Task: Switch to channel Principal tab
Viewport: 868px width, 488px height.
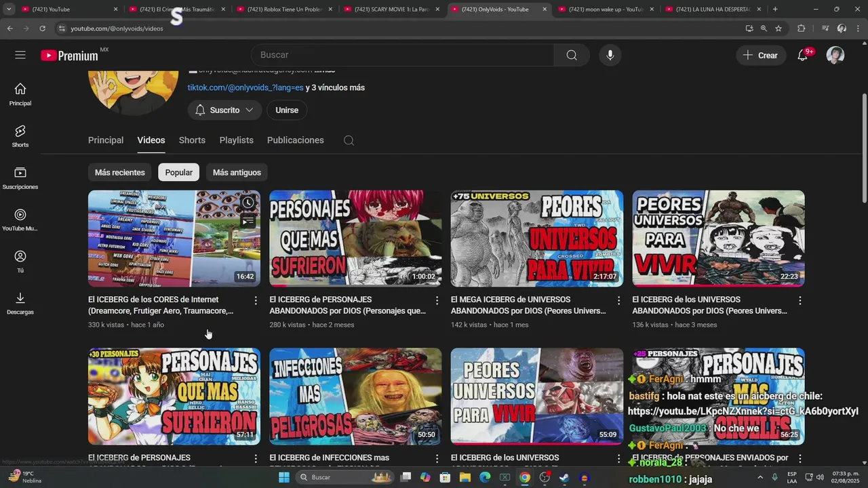Action: tap(106, 140)
